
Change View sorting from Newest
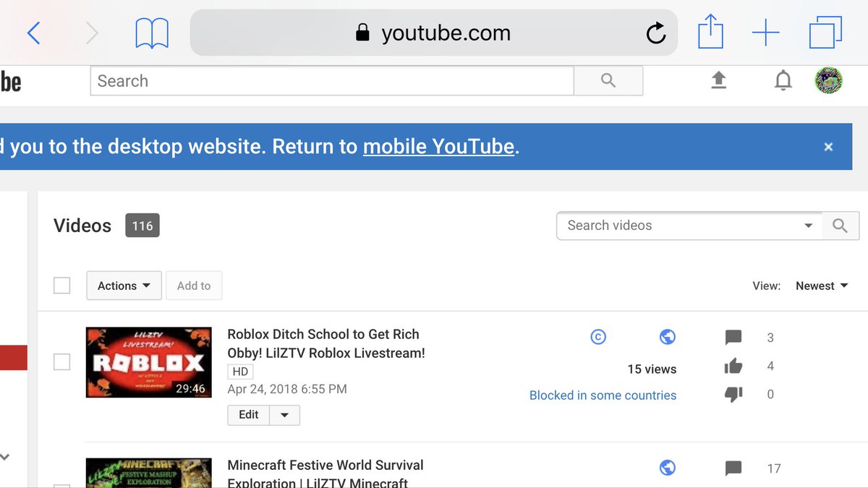[822, 286]
